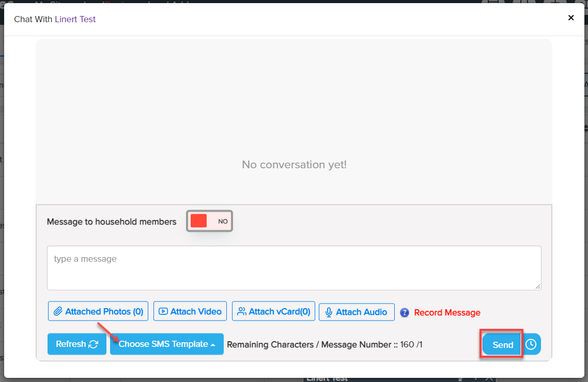Click the Linert Test bar behind the dialog
588x382 pixels.
[x=328, y=379]
